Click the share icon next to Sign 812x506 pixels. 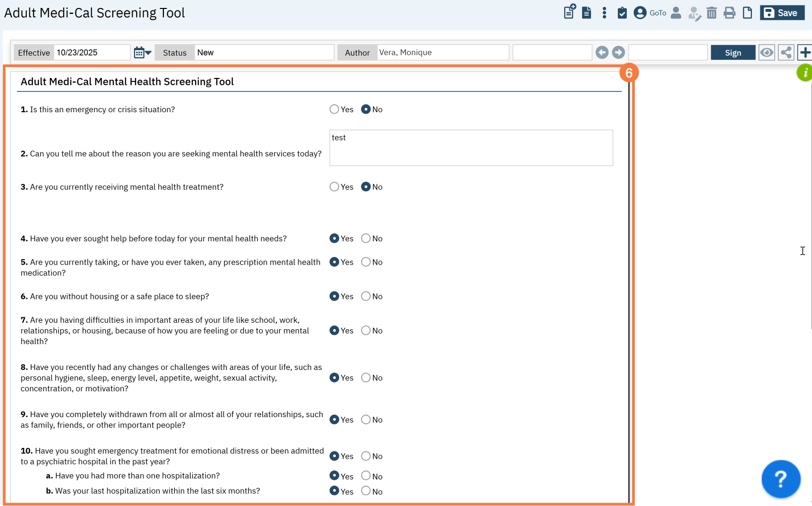[x=786, y=53]
